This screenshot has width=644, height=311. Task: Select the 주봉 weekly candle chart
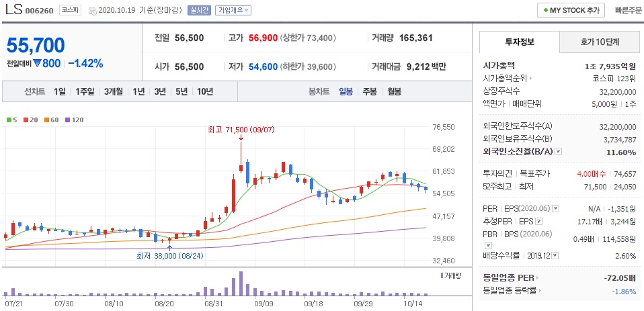pyautogui.click(x=369, y=91)
